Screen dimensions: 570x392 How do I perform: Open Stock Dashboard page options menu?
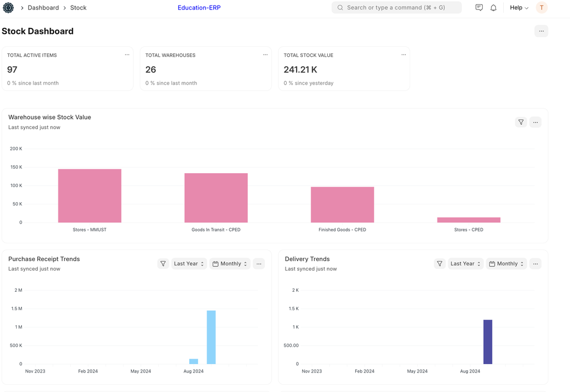tap(541, 31)
